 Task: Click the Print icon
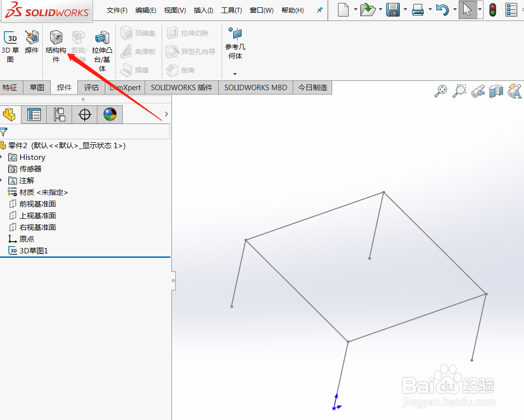click(x=418, y=10)
